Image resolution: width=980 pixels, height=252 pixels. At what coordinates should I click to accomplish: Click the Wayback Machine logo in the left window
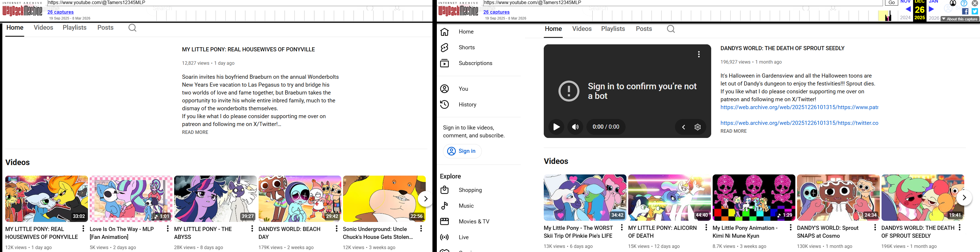22,9
